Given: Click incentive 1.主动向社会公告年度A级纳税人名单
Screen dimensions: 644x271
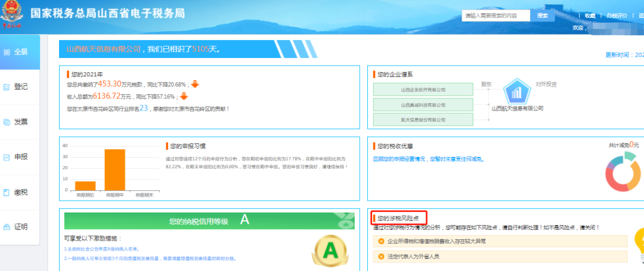Looking at the screenshot, I should [102, 249].
